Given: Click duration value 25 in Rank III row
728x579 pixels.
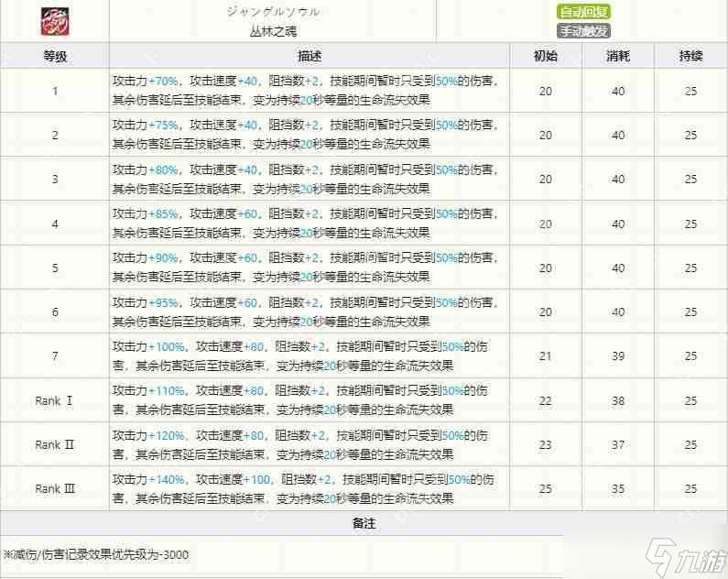Looking at the screenshot, I should 690,489.
